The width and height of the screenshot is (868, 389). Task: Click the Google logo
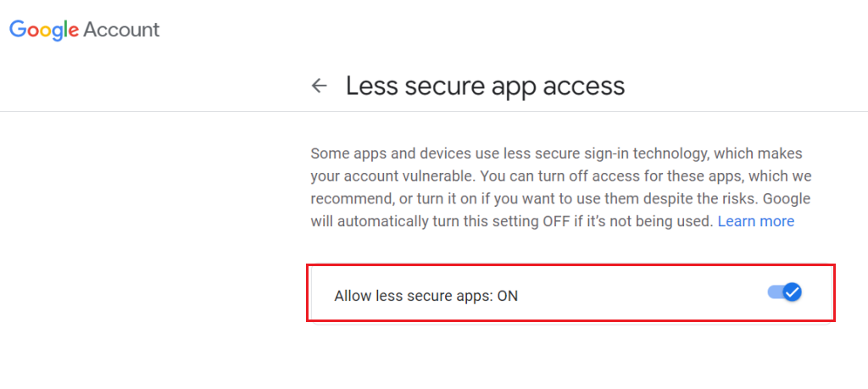click(x=44, y=30)
